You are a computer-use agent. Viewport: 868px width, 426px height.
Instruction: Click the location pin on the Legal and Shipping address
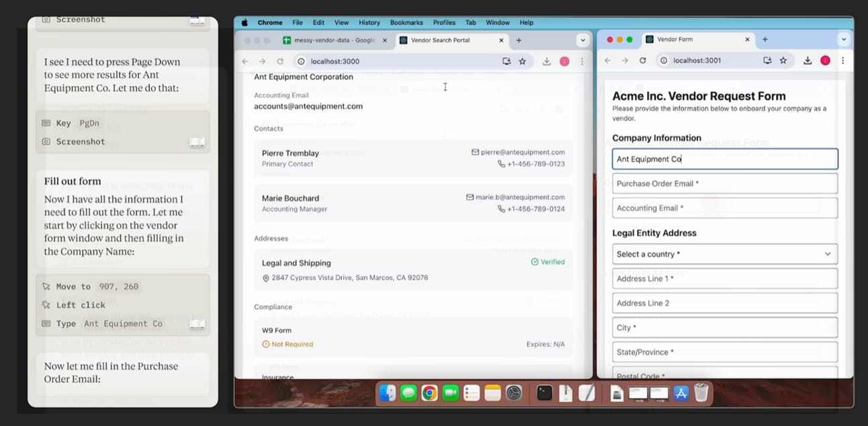266,278
